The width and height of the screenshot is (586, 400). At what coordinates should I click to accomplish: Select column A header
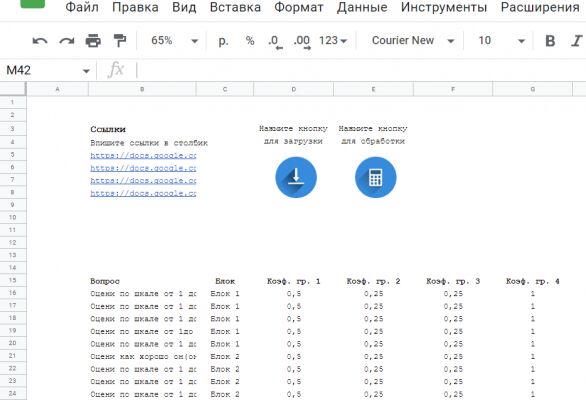57,89
